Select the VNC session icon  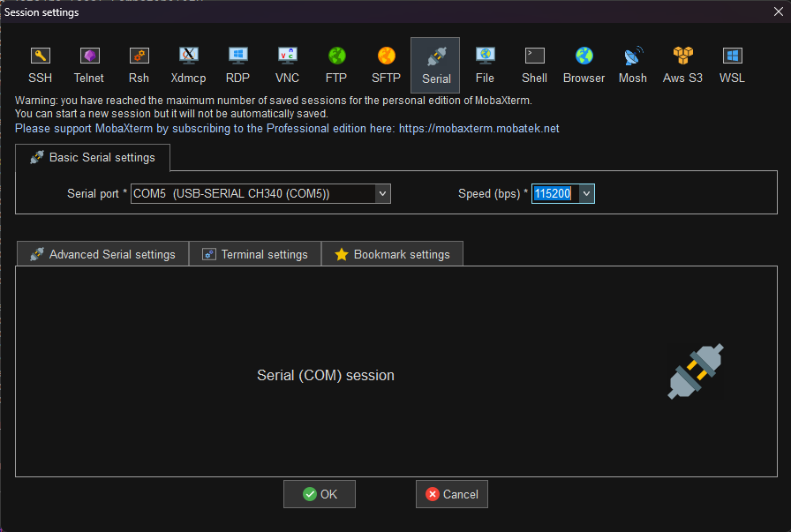point(287,56)
